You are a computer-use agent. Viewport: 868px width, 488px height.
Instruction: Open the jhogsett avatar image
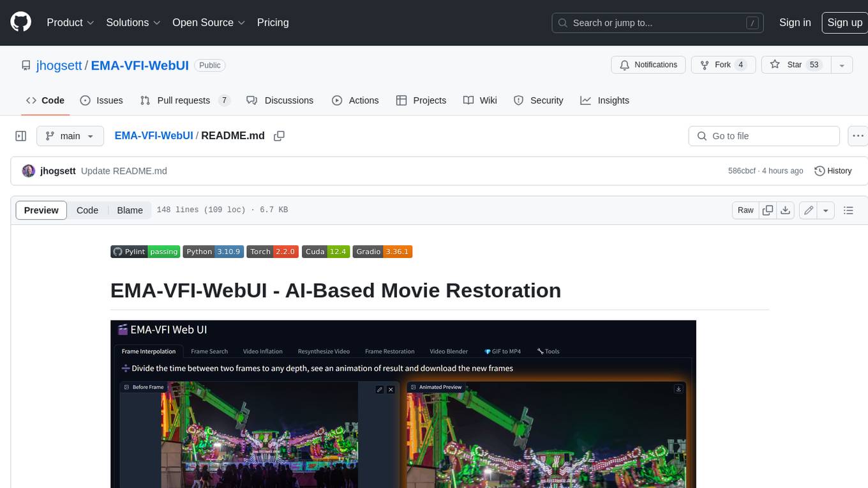(x=29, y=171)
